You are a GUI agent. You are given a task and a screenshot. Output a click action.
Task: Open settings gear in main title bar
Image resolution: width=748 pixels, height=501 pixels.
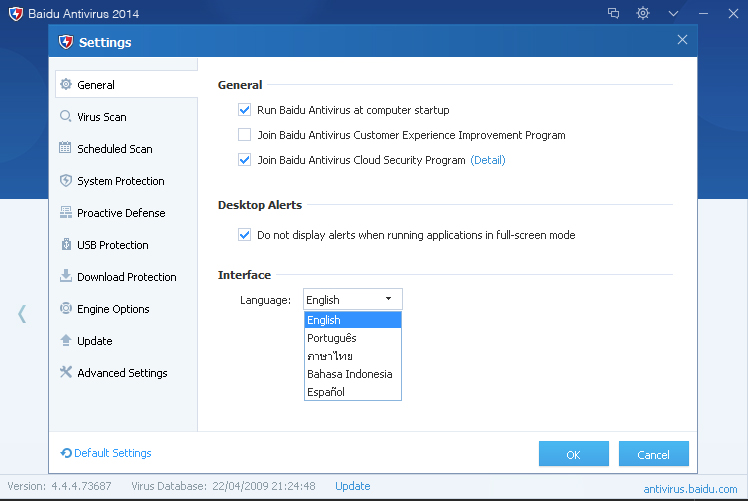click(643, 13)
